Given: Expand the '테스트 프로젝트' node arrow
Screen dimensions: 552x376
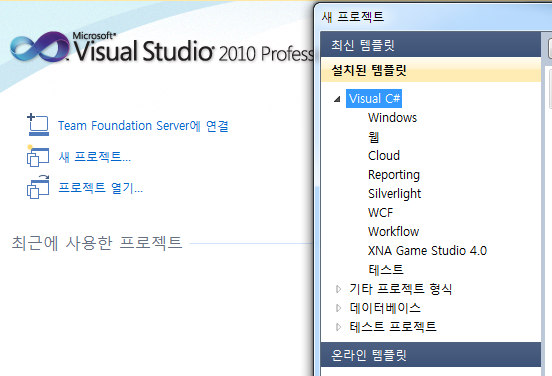Looking at the screenshot, I should pyautogui.click(x=338, y=327).
